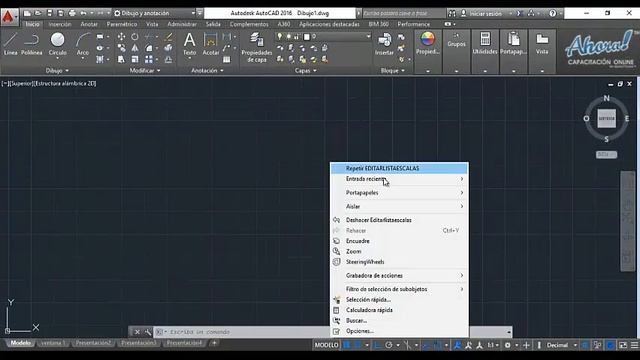
Task: Toggle MODELO space button
Action: click(327, 345)
